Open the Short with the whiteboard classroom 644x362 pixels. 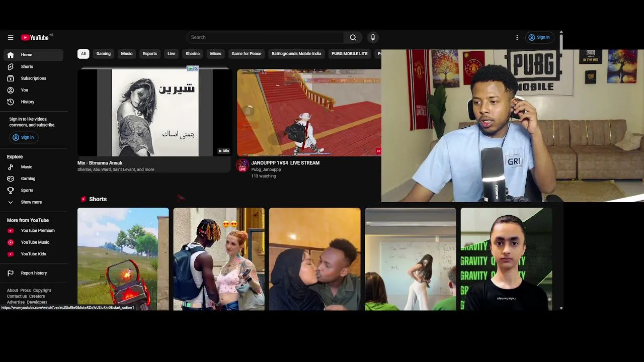tap(411, 259)
